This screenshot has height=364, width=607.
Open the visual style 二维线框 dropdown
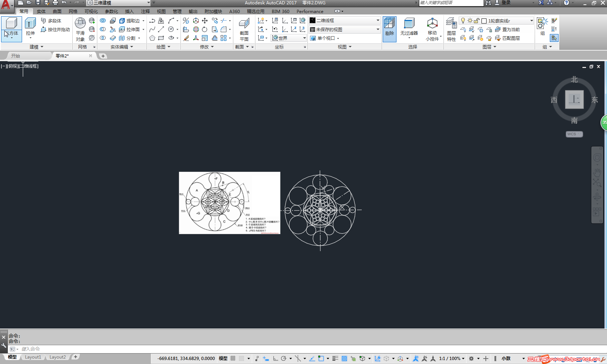point(344,21)
